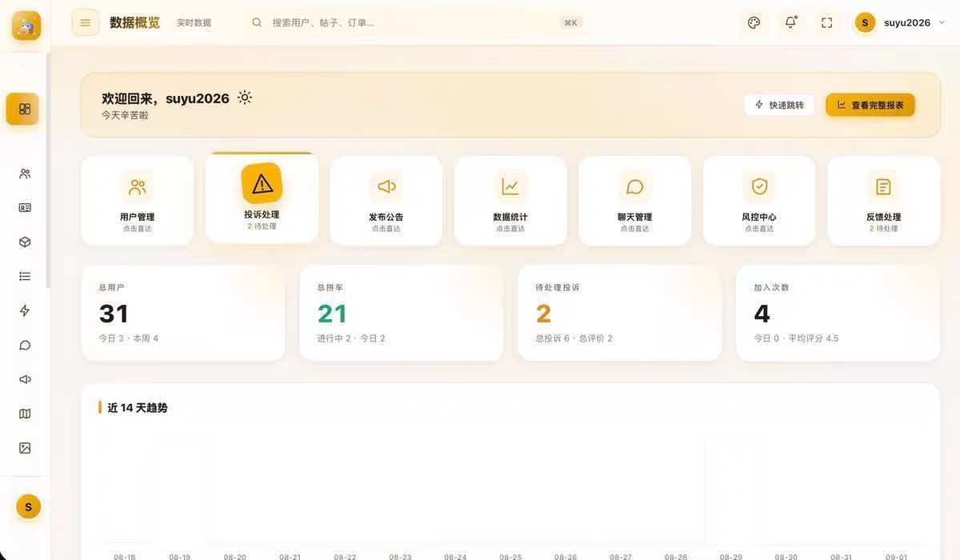Click the S avatar in the top header

click(x=865, y=22)
